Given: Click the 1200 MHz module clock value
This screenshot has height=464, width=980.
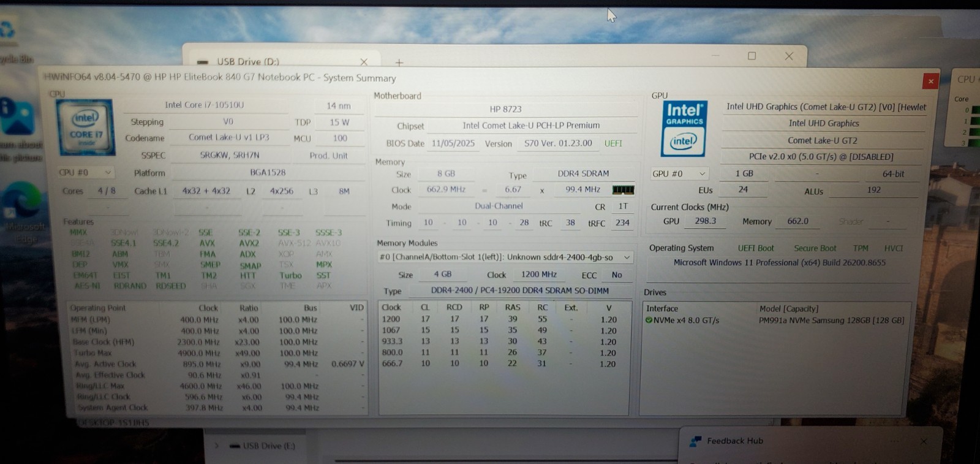Looking at the screenshot, I should [539, 275].
